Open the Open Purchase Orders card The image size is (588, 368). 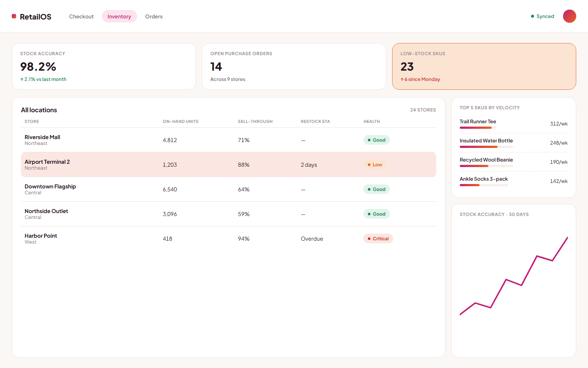tap(294, 67)
